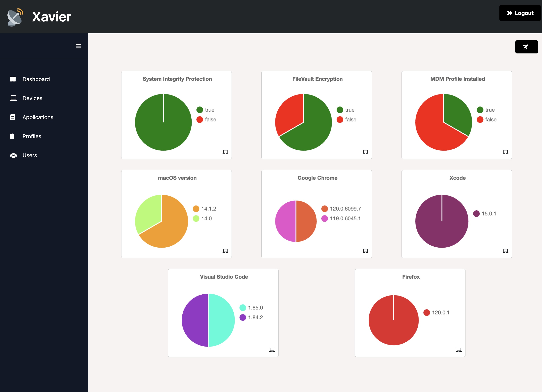Toggle the 'false' legend entry in FileVault Encryption
The height and width of the screenshot is (392, 542).
point(346,119)
